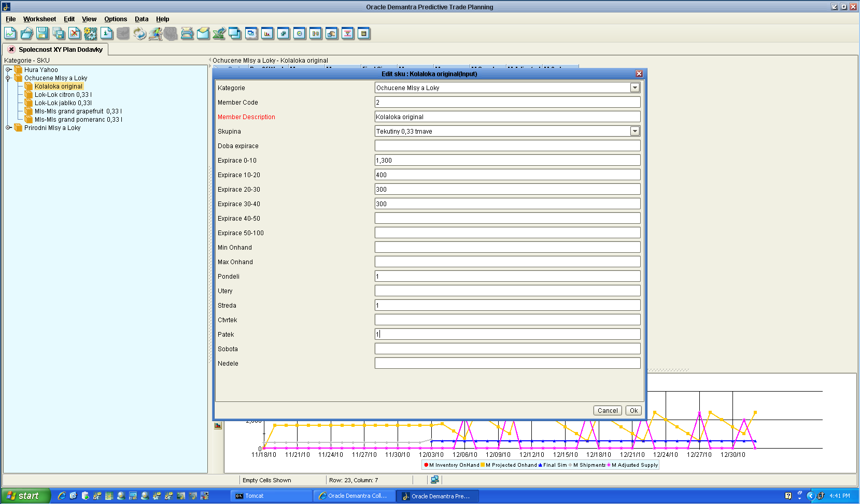860x504 pixels.
Task: Click the funnel filter toolbar icon
Action: (348, 34)
